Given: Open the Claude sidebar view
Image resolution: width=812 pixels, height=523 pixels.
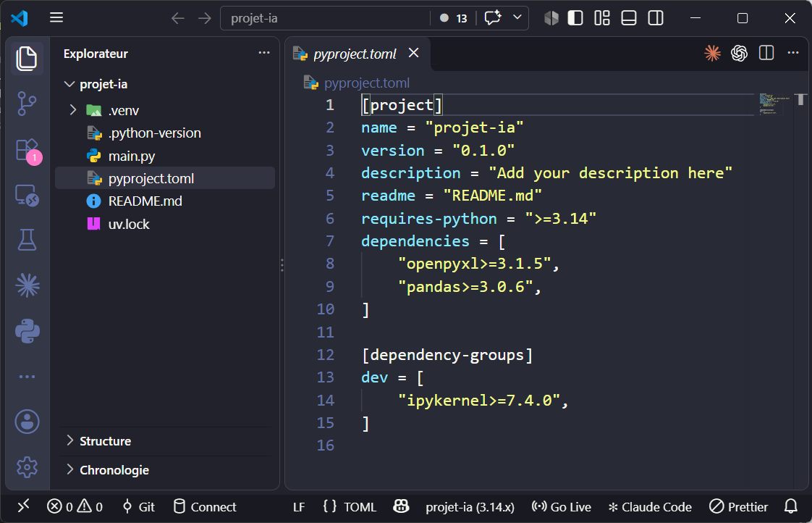Looking at the screenshot, I should click(x=27, y=285).
